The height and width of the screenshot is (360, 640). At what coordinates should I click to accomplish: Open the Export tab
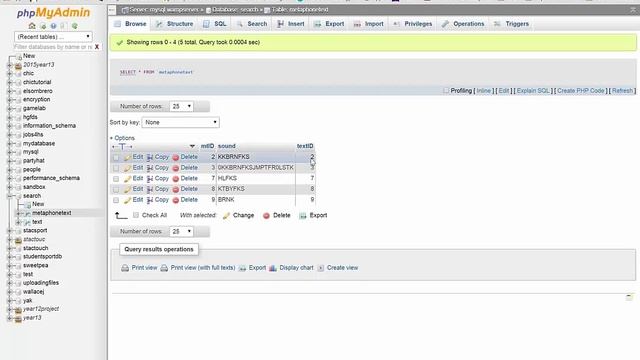(x=329, y=24)
